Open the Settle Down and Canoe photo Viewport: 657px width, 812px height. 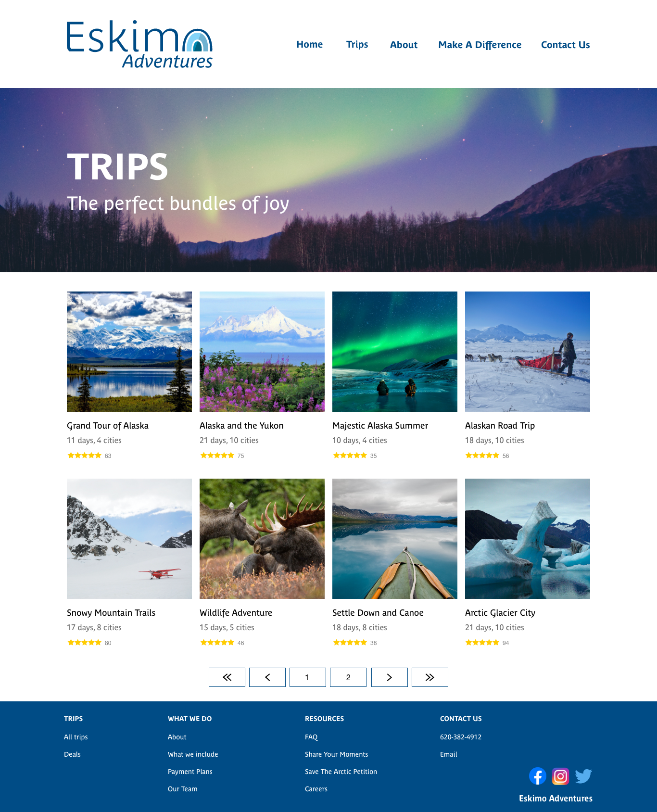[x=395, y=539]
